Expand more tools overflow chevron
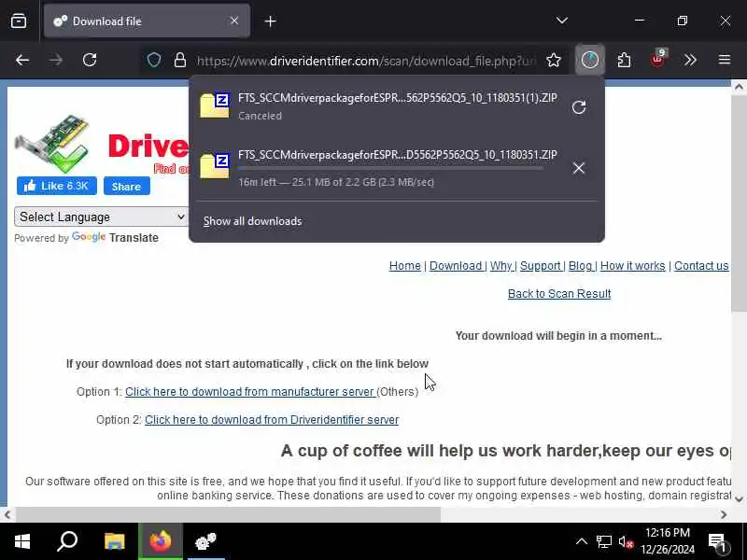The image size is (747, 560). coord(690,60)
